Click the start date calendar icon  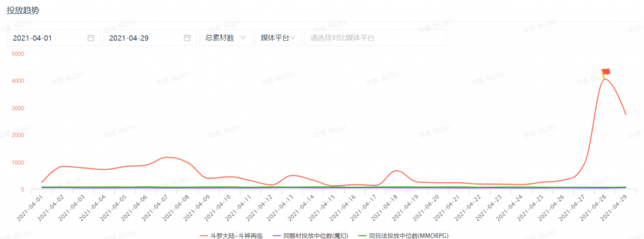coord(91,38)
